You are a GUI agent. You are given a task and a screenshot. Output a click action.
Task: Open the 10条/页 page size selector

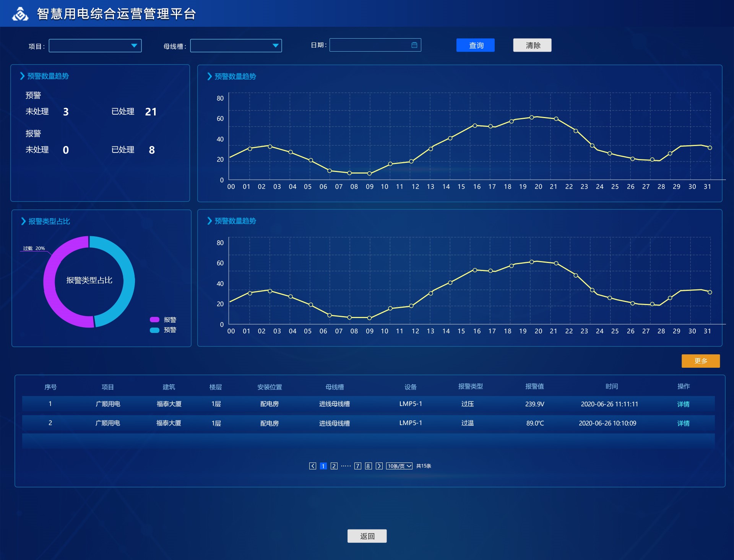click(x=399, y=466)
